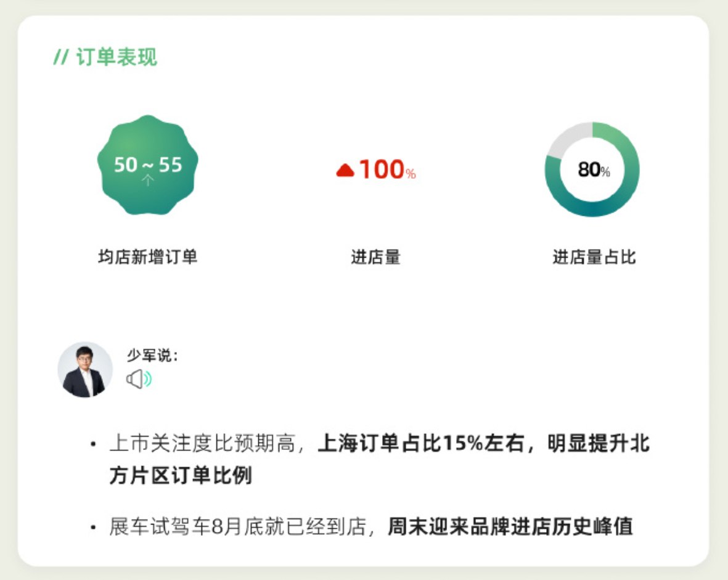Click text 上市关注度比预期高

(202, 443)
